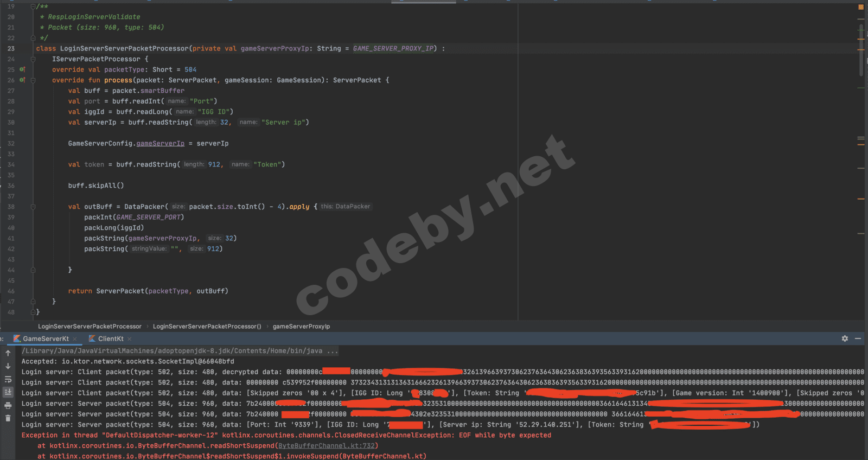This screenshot has width=868, height=460.
Task: Toggle soft-wrap in the console
Action: point(8,379)
